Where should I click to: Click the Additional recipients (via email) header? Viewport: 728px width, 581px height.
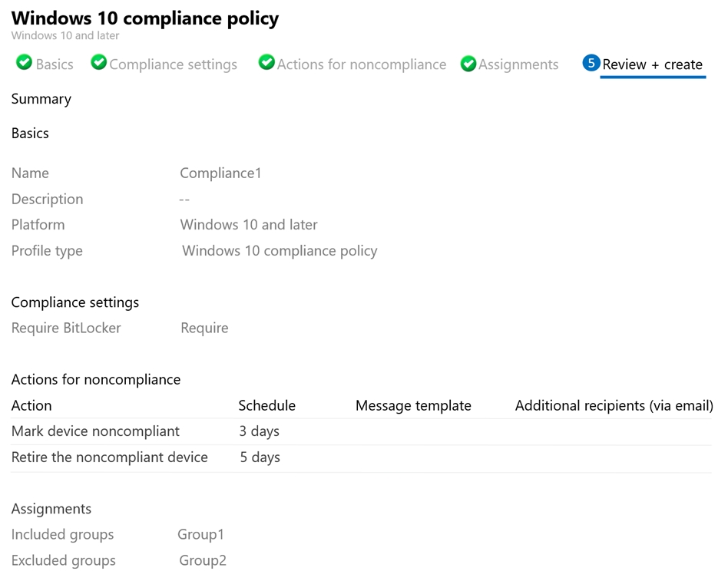614,405
